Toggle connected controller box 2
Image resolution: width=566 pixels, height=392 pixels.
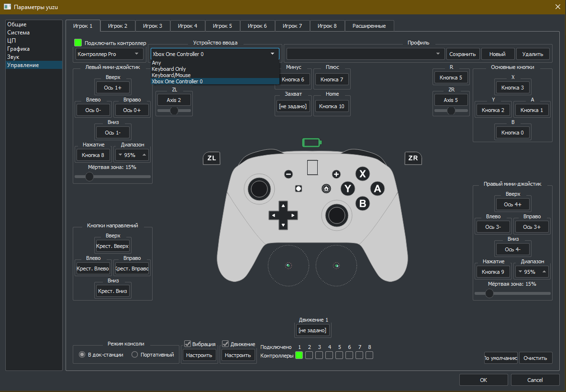coord(309,355)
